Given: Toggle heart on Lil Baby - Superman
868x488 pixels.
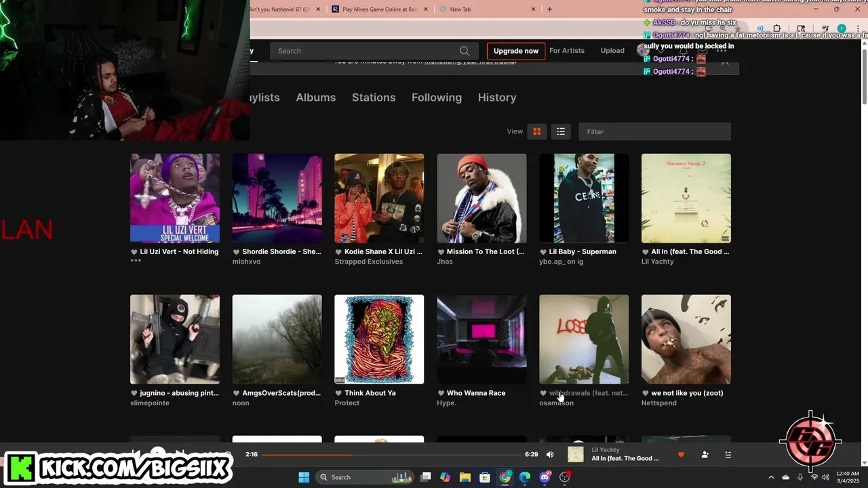Looking at the screenshot, I should click(x=543, y=251).
